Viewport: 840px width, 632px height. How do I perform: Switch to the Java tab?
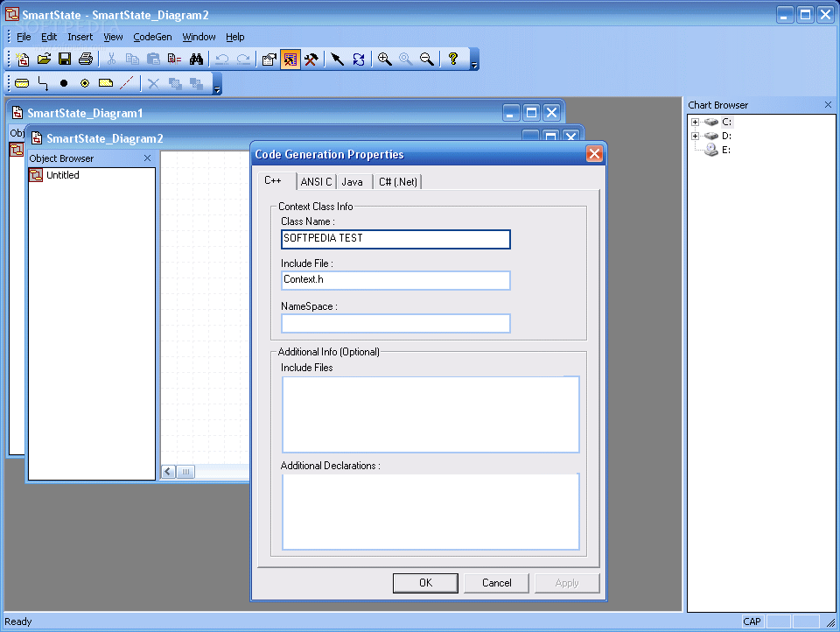(352, 182)
